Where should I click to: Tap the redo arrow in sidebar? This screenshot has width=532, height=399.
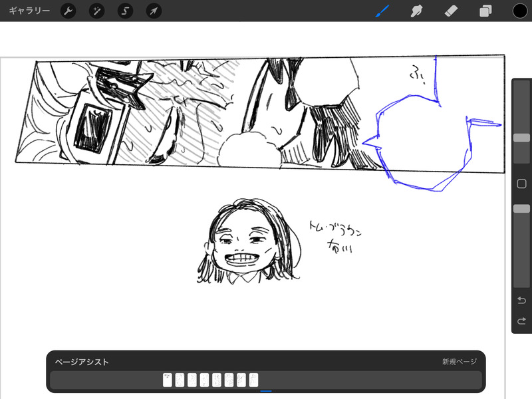click(x=521, y=321)
